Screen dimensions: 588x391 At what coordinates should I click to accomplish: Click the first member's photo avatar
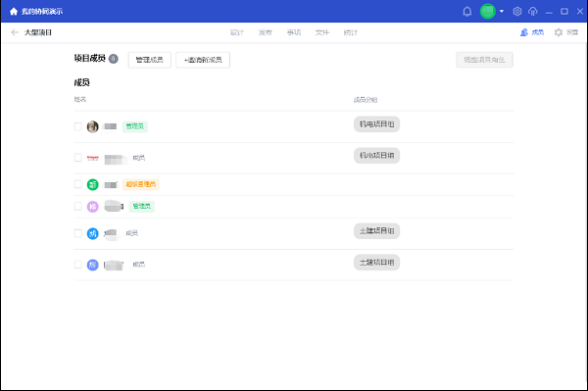click(x=93, y=126)
